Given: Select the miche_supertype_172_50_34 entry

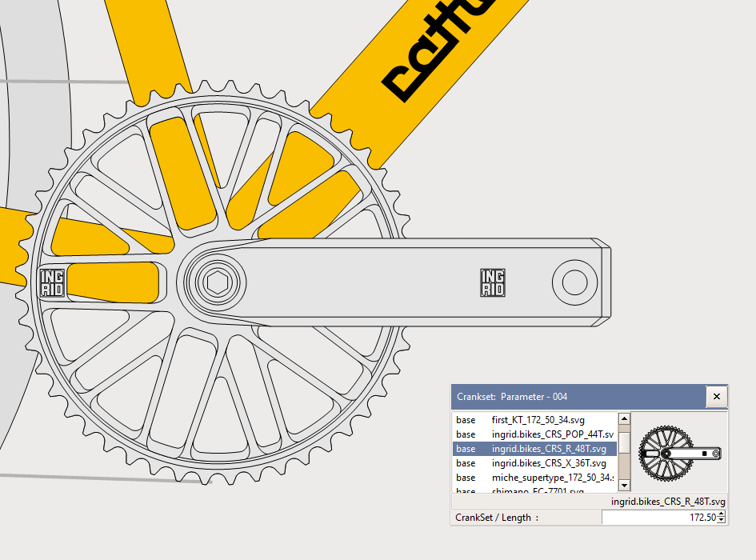Looking at the screenshot, I should point(534,478).
